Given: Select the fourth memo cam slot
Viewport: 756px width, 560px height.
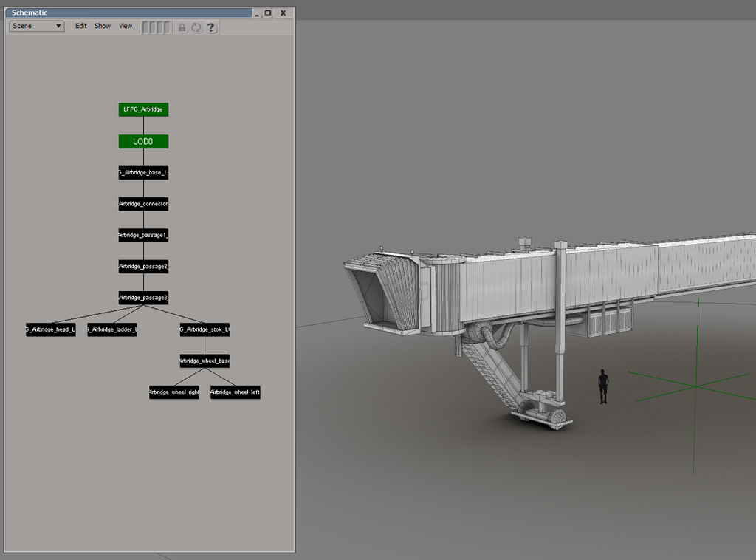Looking at the screenshot, I should pyautogui.click(x=168, y=27).
